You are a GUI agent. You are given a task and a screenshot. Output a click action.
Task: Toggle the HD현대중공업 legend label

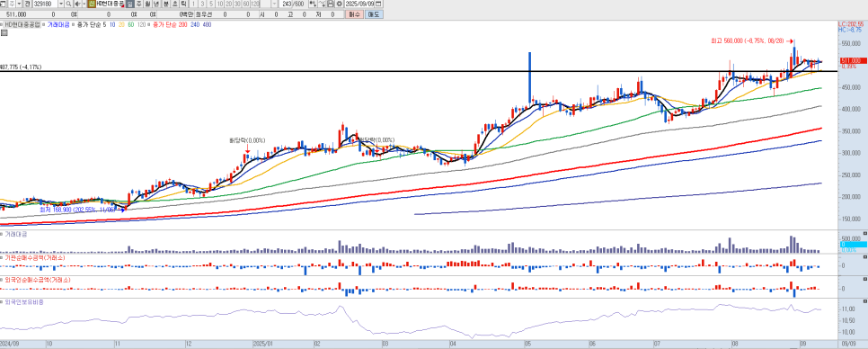click(x=22, y=25)
